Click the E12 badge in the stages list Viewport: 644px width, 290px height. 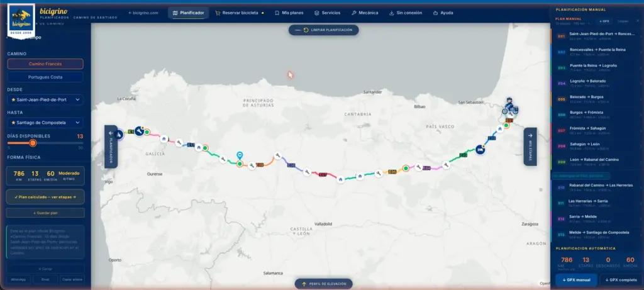tap(561, 219)
